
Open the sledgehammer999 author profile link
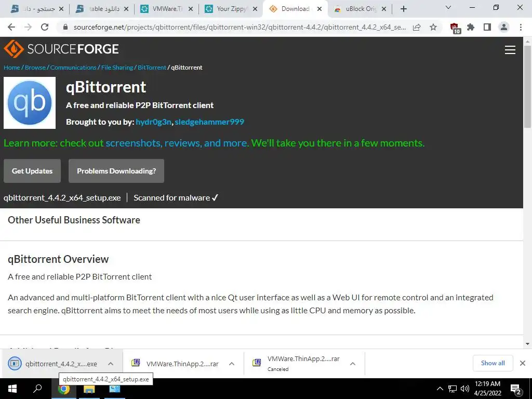[x=209, y=122]
